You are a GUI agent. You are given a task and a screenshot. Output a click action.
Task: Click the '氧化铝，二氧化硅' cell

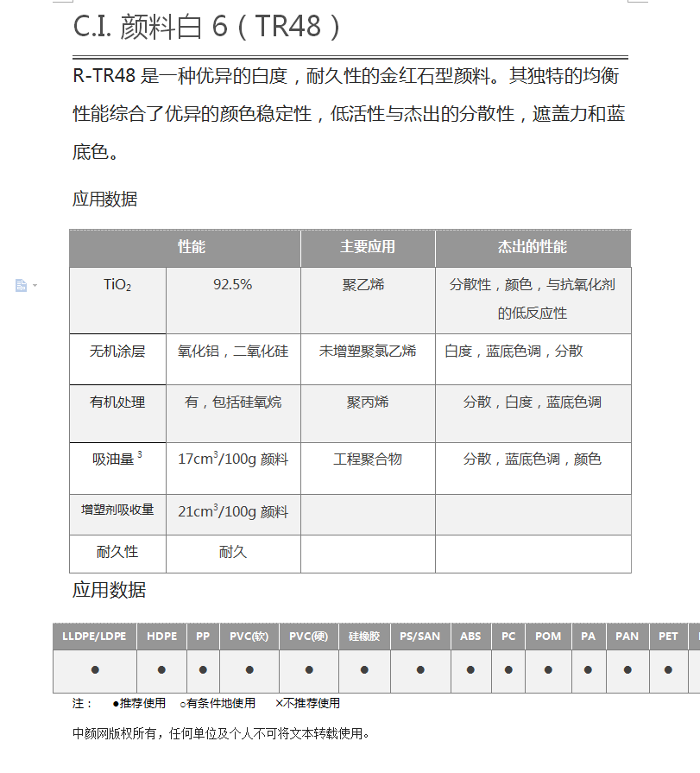pos(233,351)
